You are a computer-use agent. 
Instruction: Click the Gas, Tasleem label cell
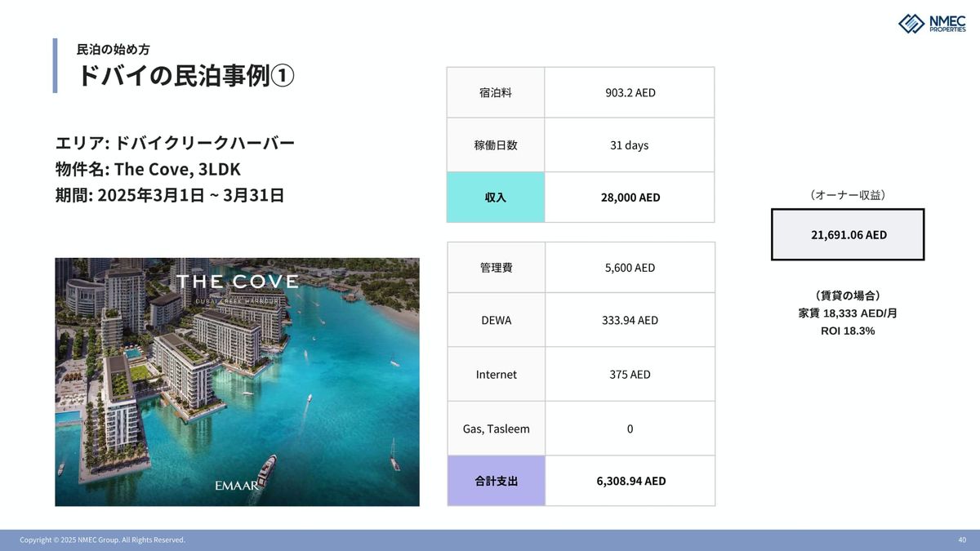(x=496, y=429)
